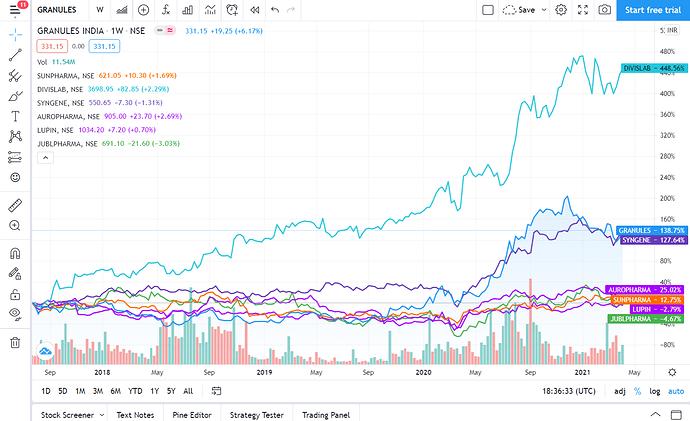
Task: Activate the zoom in tool
Action: coord(15,227)
